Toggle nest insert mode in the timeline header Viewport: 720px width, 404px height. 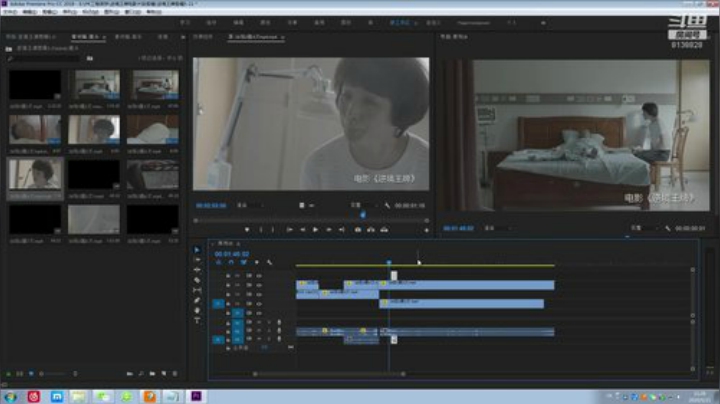coord(219,263)
